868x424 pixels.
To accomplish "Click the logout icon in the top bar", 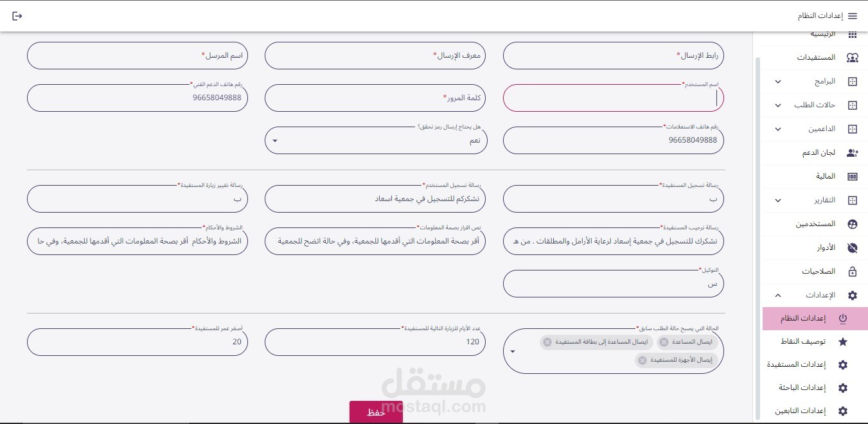I will coord(17,16).
